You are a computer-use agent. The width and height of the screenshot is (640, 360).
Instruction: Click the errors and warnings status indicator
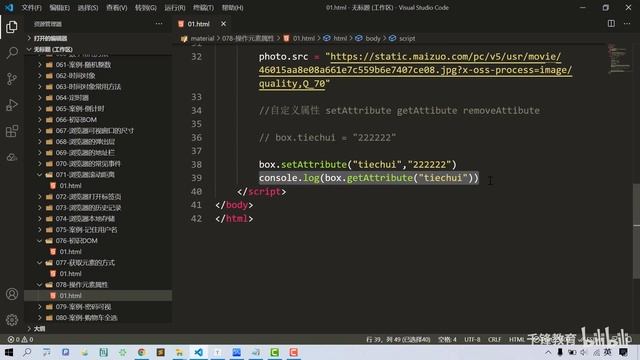[x=20, y=339]
